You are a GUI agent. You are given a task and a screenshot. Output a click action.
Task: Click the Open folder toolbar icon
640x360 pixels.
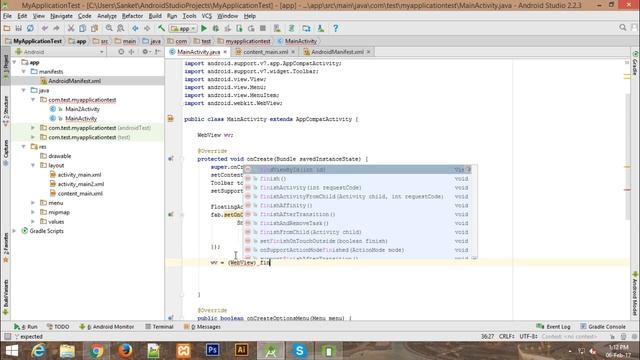(7, 28)
